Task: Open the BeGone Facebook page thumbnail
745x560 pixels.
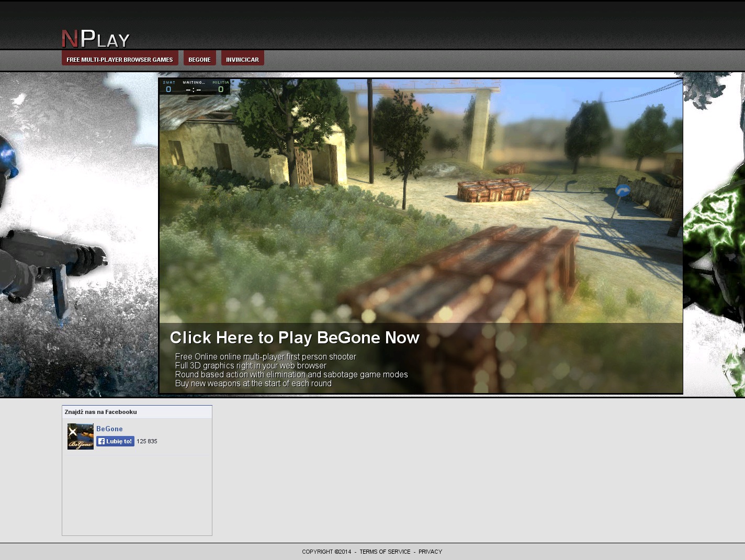Action: 81,436
